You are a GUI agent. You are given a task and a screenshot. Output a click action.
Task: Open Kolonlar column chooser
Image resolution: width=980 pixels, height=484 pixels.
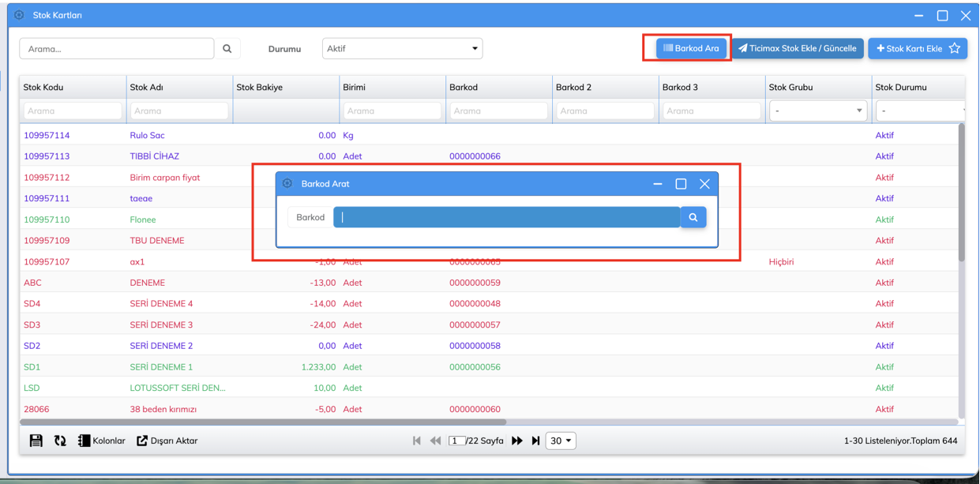(101, 441)
